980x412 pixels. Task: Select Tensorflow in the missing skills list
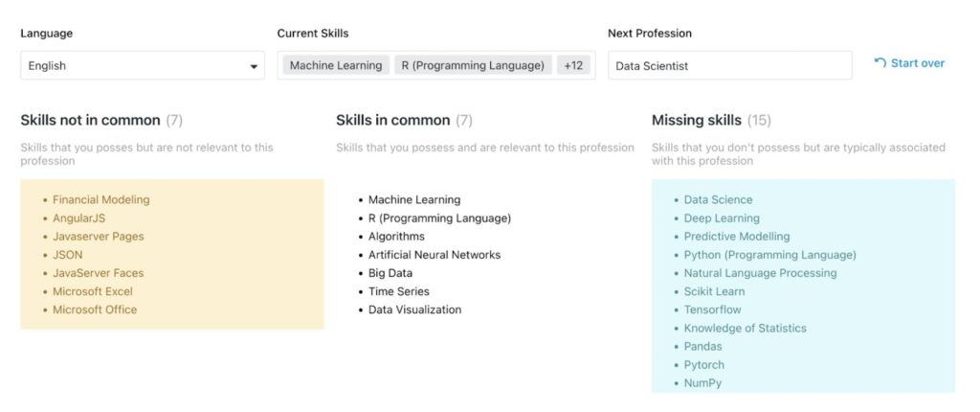712,309
